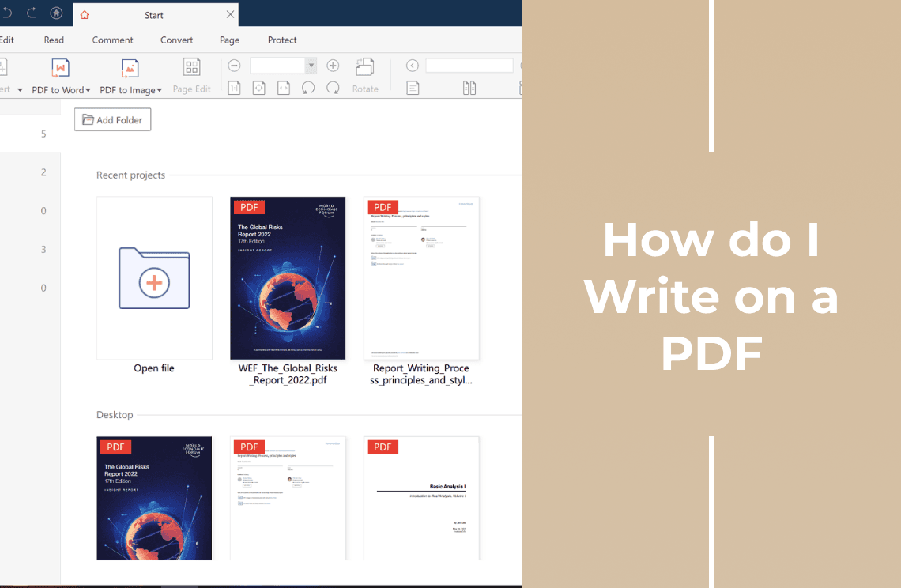This screenshot has height=588, width=901.
Task: Open the Page Edit tool
Action: click(x=191, y=75)
